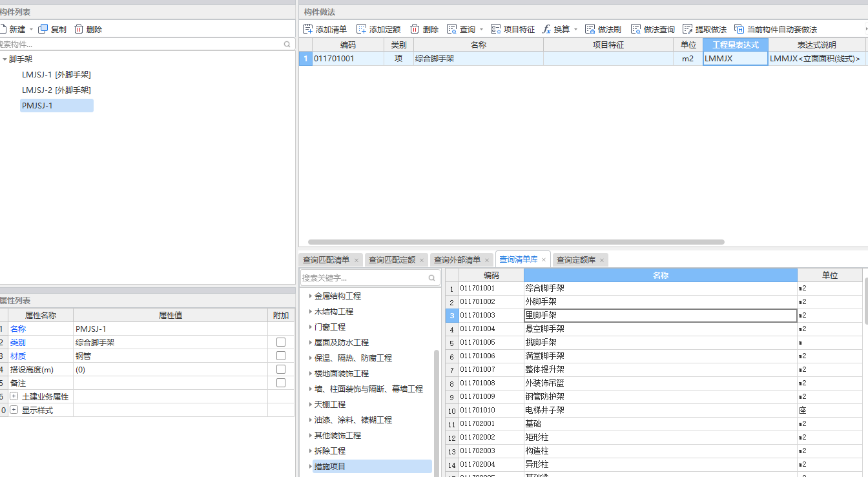The width and height of the screenshot is (868, 477).
Task: Close the 查询定额库 tab
Action: [x=601, y=260]
